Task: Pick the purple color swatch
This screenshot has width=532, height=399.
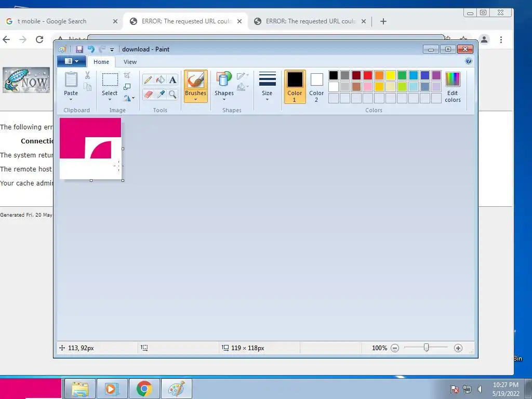Action: coord(436,75)
